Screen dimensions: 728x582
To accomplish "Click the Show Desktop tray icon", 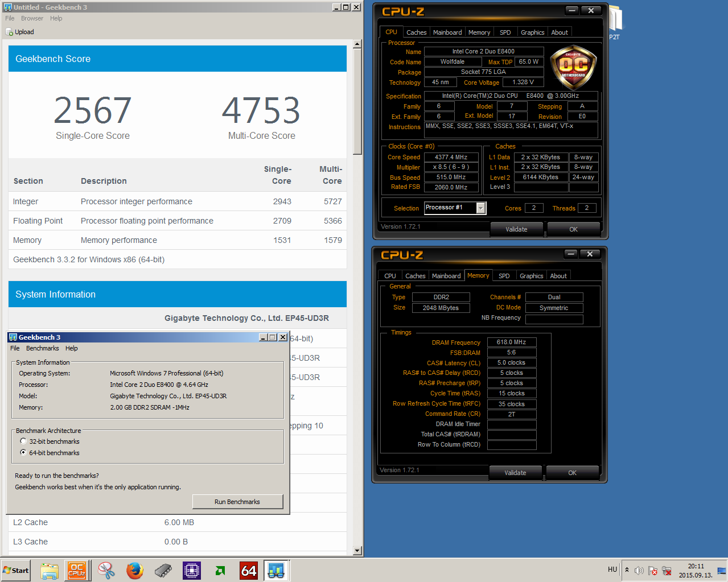I will (722, 570).
